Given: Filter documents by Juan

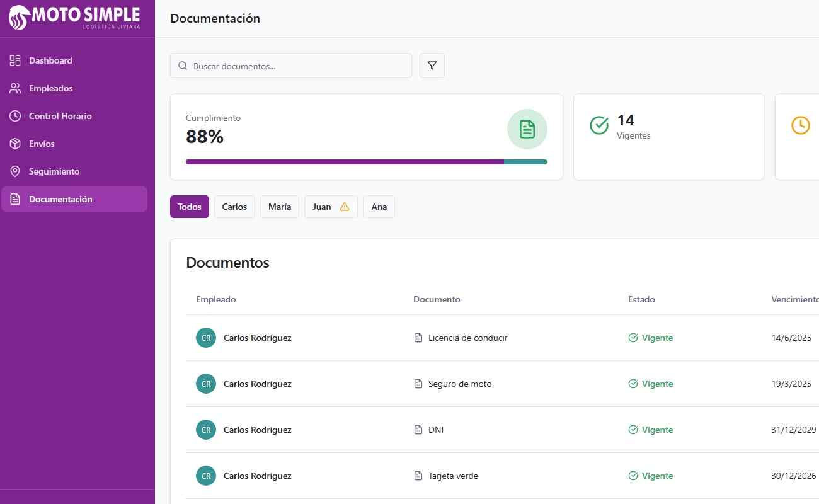Looking at the screenshot, I should (331, 207).
